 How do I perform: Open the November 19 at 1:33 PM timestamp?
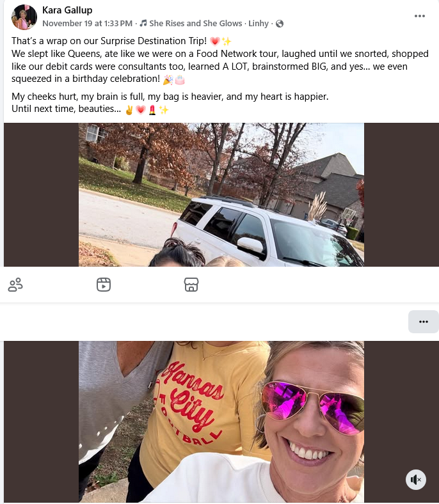coord(88,24)
